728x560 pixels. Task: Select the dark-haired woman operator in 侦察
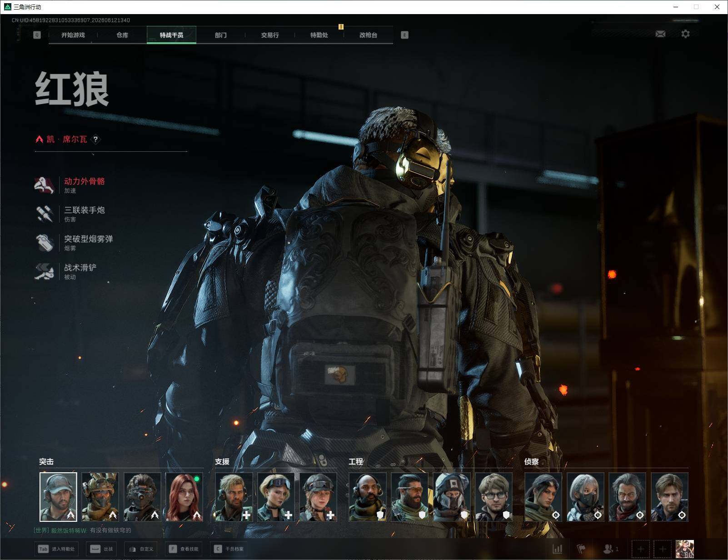click(544, 497)
